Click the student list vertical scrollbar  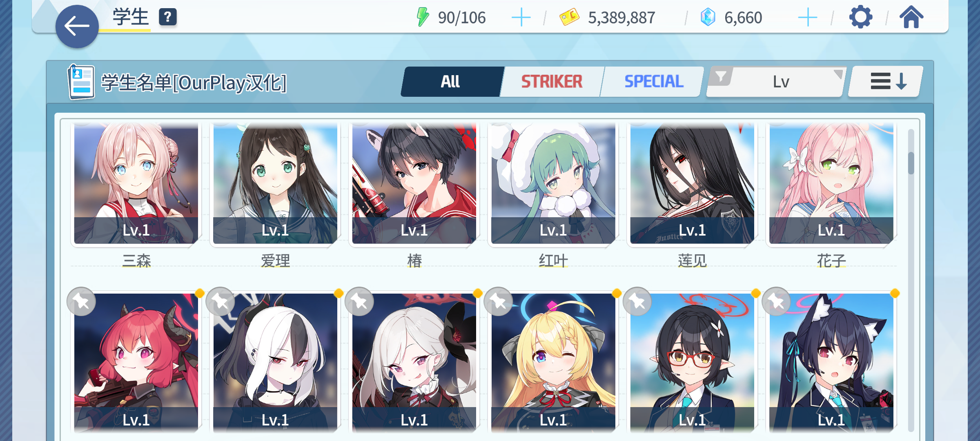coord(911,280)
